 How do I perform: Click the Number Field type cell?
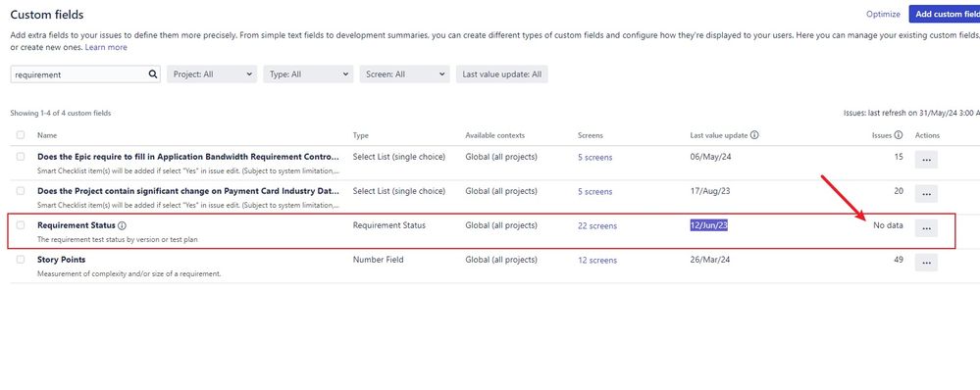(x=378, y=260)
